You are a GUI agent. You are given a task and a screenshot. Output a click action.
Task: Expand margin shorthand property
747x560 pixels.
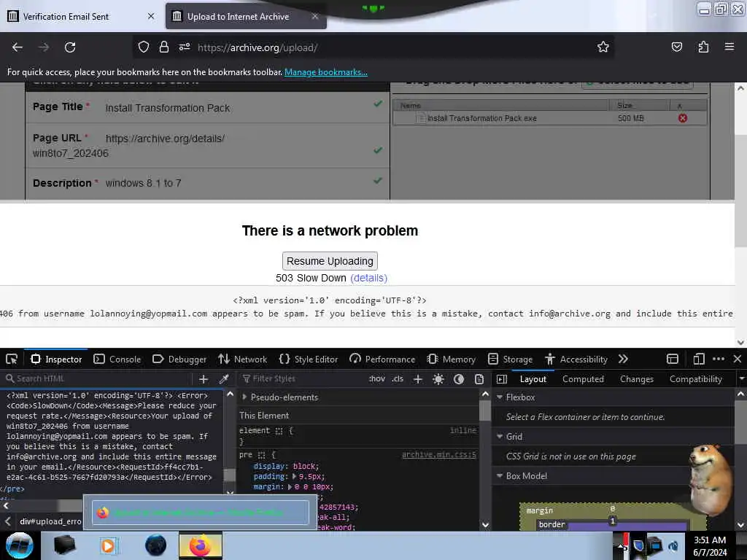(290, 486)
